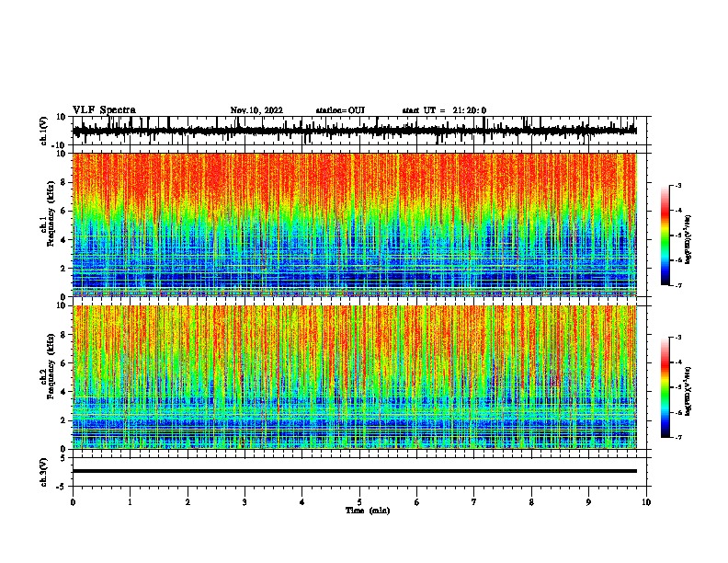Click inside the ch.2 spectrogram panel

coord(354,377)
